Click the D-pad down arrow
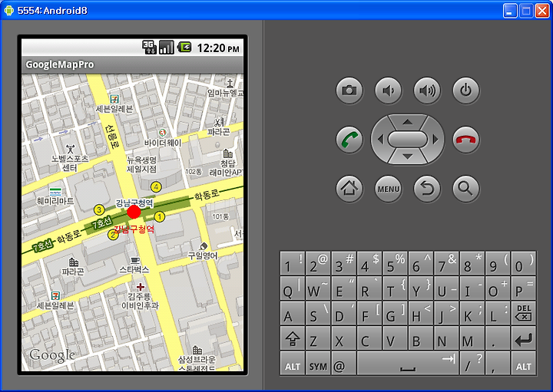 (408, 156)
